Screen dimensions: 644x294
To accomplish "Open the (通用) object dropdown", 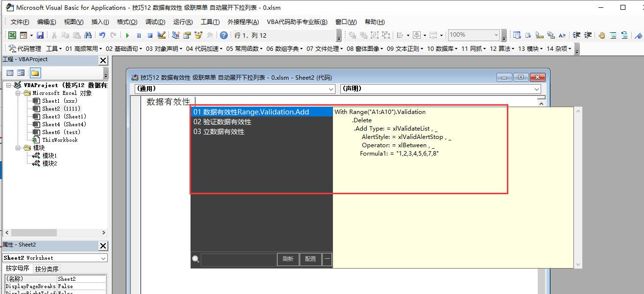I will pyautogui.click(x=331, y=89).
